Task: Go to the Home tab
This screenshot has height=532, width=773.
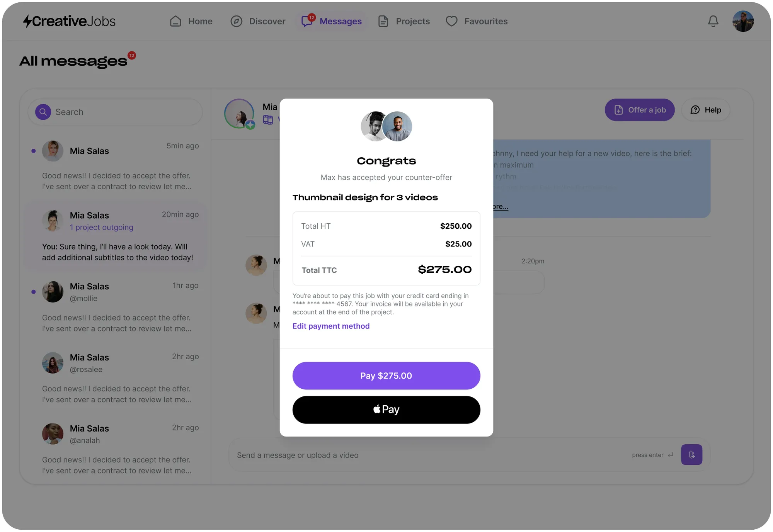Action: coord(191,21)
